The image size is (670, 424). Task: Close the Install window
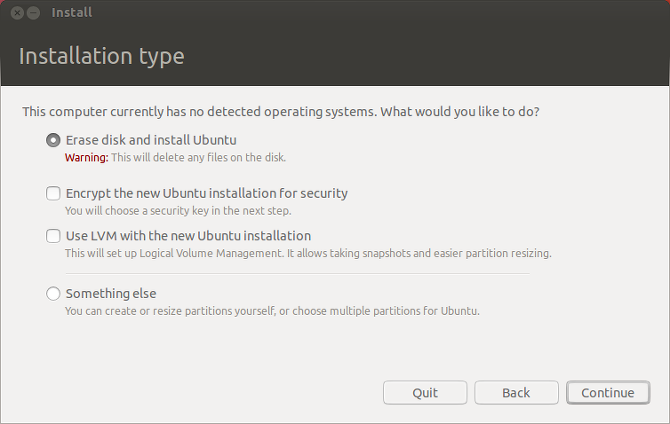click(17, 13)
